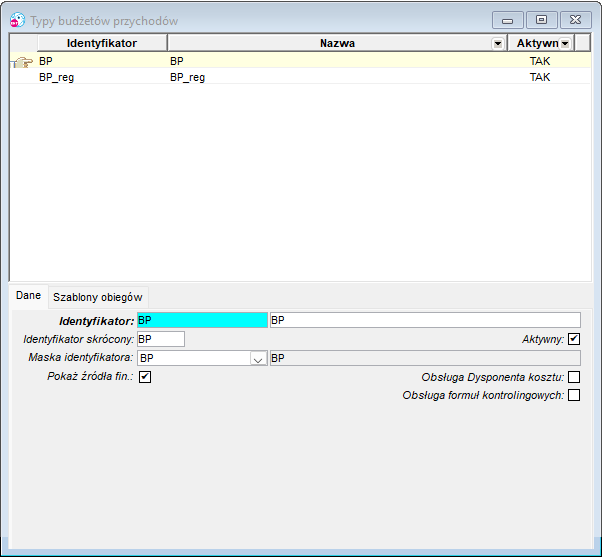Click the pointing hand row marker
The image size is (602, 558).
[x=23, y=62]
